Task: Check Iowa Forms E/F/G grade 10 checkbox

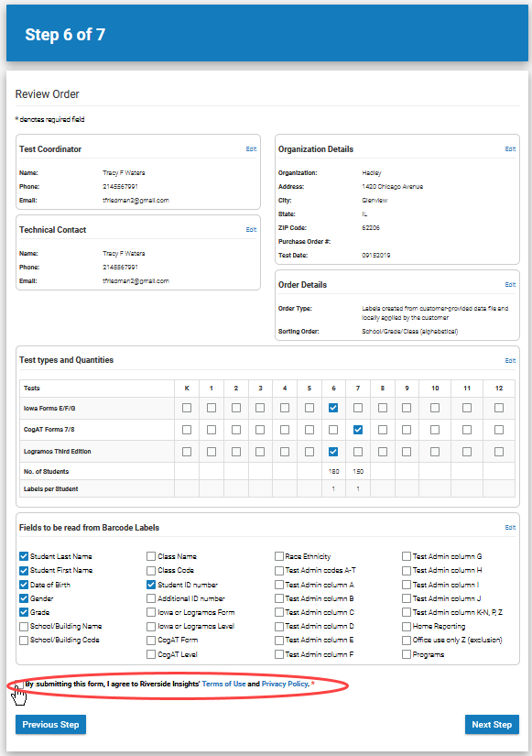Action: pyautogui.click(x=435, y=408)
